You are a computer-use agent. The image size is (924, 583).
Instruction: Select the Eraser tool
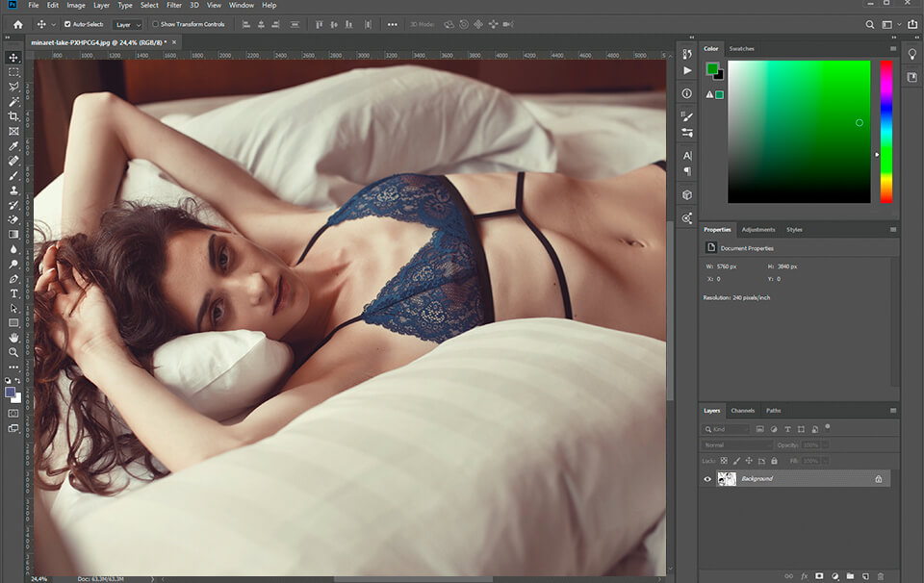click(13, 219)
